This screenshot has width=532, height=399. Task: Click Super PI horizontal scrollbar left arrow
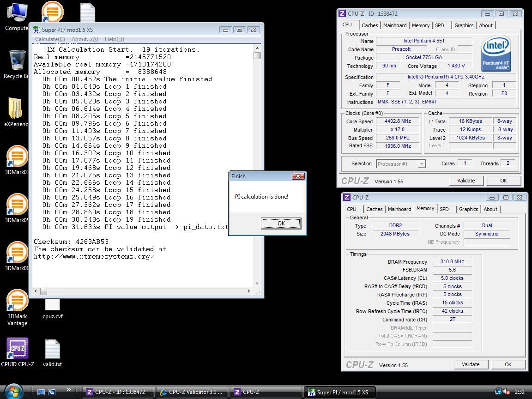pyautogui.click(x=36, y=291)
